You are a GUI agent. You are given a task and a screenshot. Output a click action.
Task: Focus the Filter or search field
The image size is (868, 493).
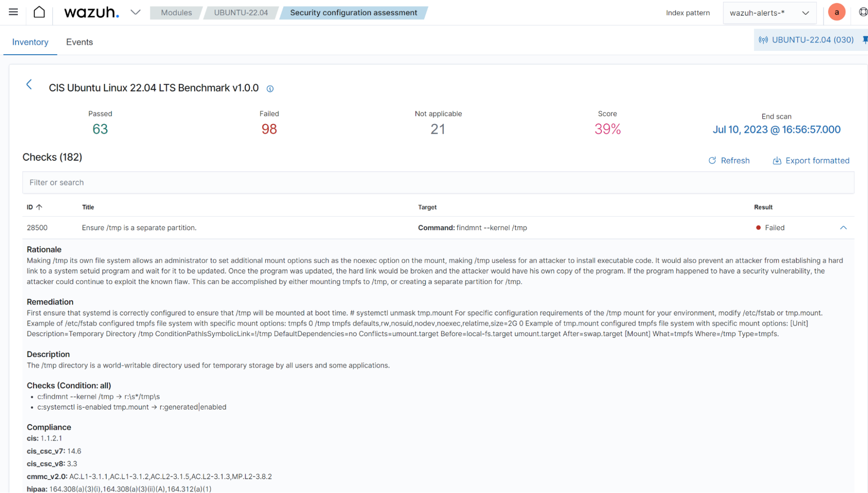tap(438, 182)
